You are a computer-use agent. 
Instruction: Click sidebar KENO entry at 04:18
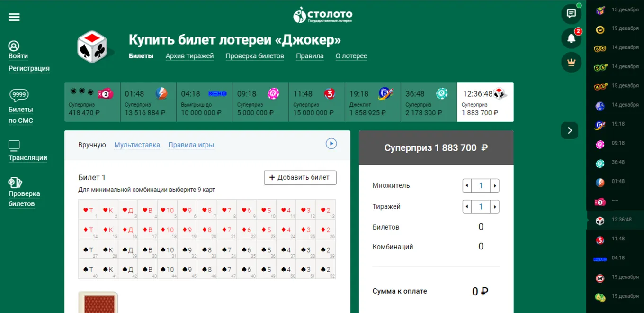pyautogui.click(x=615, y=258)
